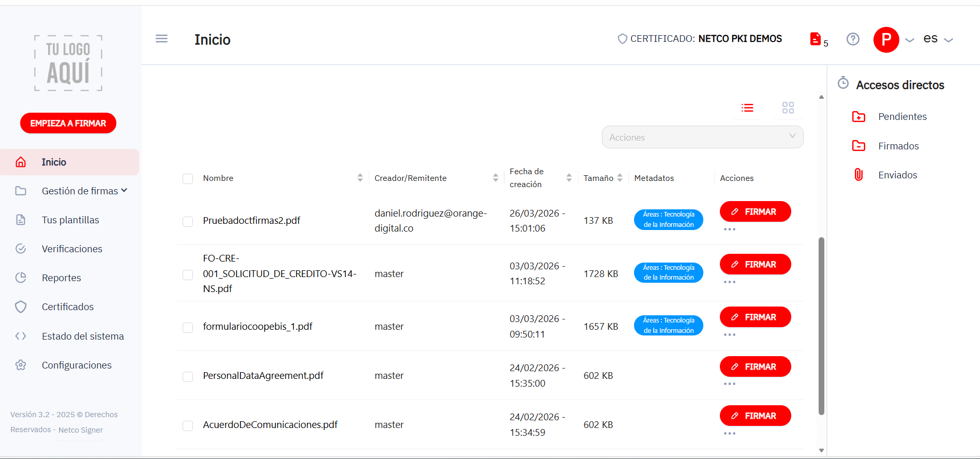Go to Inicio in the sidebar
This screenshot has height=459, width=980.
69,162
